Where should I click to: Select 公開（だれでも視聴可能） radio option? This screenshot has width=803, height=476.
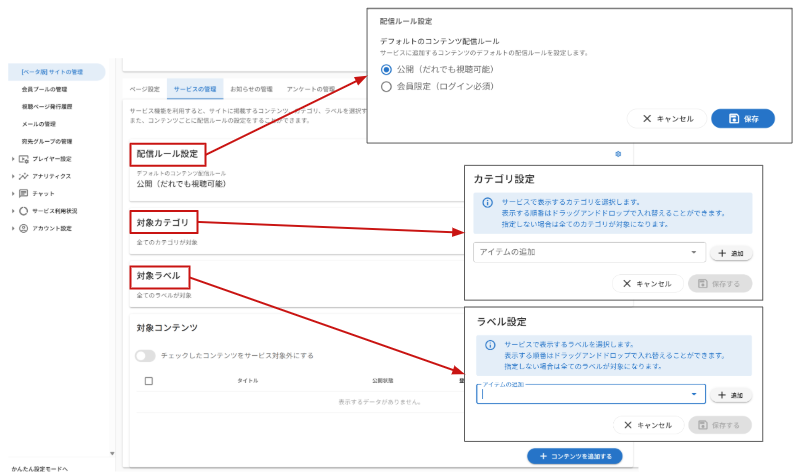point(387,70)
